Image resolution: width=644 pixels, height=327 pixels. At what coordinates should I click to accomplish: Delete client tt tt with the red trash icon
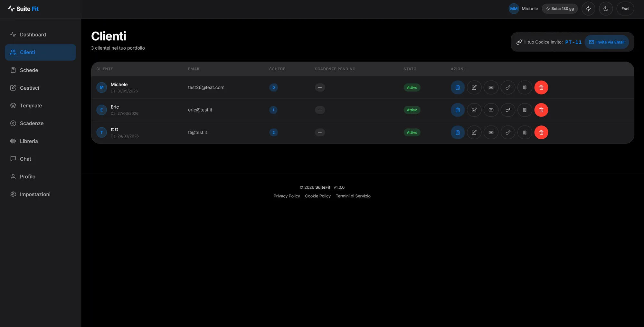(x=541, y=133)
